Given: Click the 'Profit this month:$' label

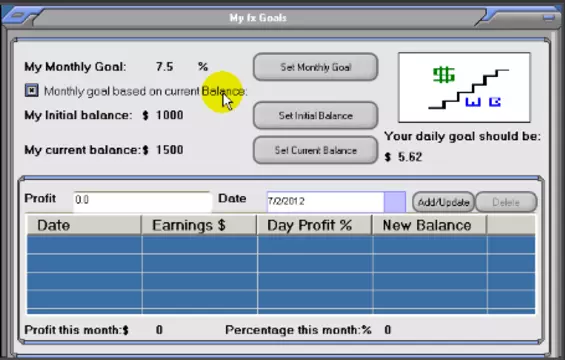Looking at the screenshot, I should [x=76, y=330].
